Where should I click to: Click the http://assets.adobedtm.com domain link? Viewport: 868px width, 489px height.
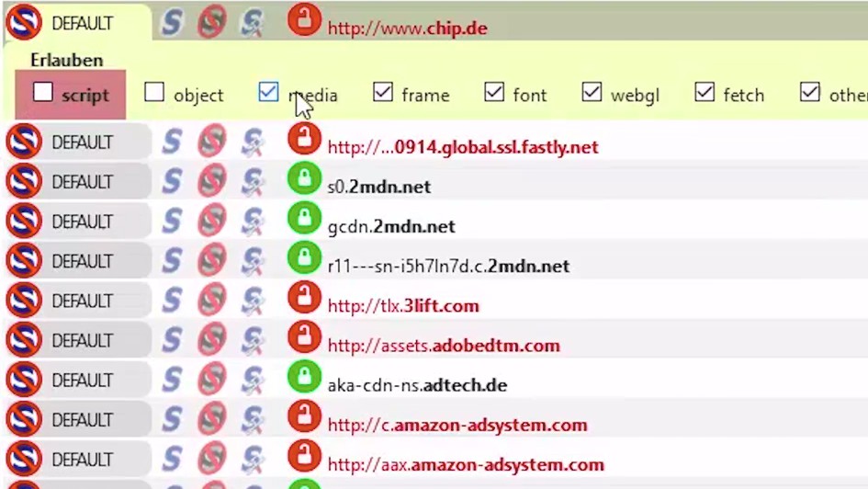click(x=443, y=346)
